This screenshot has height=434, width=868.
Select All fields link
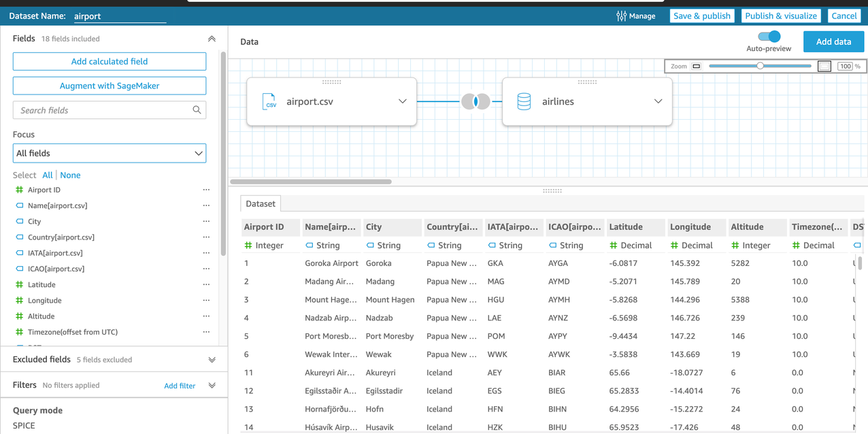[x=48, y=175]
